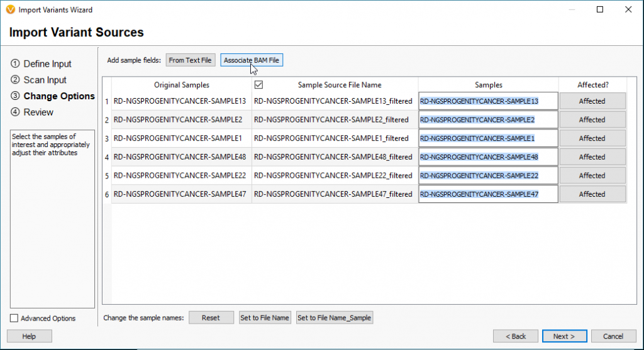Proceed with the Next button
The width and height of the screenshot is (644, 350).
tap(564, 336)
